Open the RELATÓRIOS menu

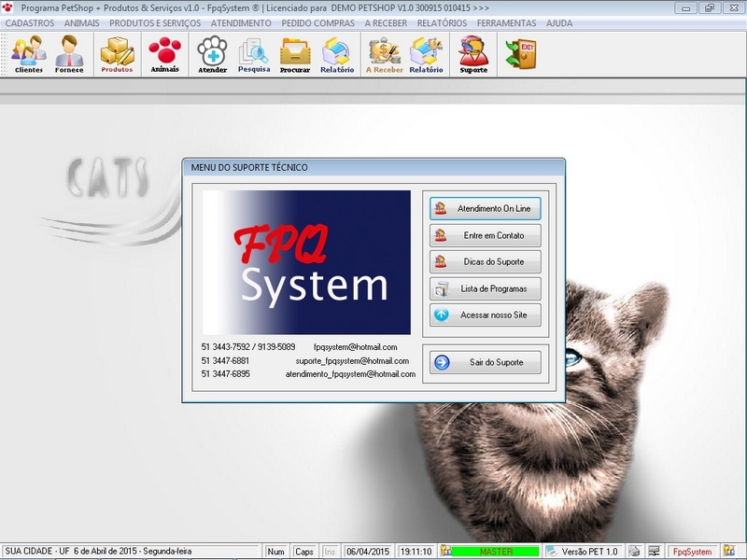(442, 22)
